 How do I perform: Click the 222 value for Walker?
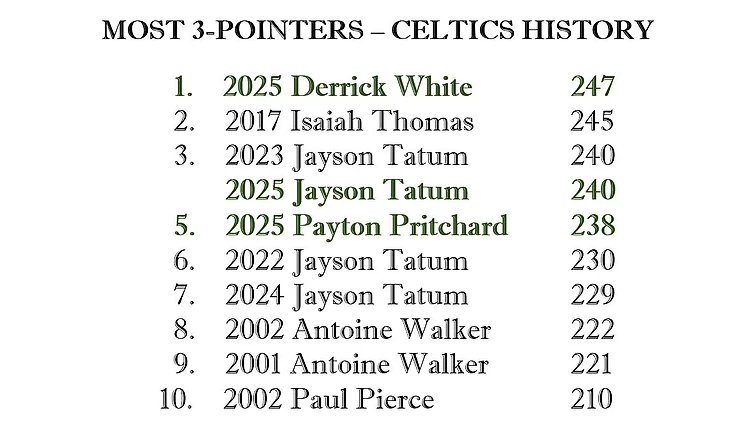click(x=592, y=330)
